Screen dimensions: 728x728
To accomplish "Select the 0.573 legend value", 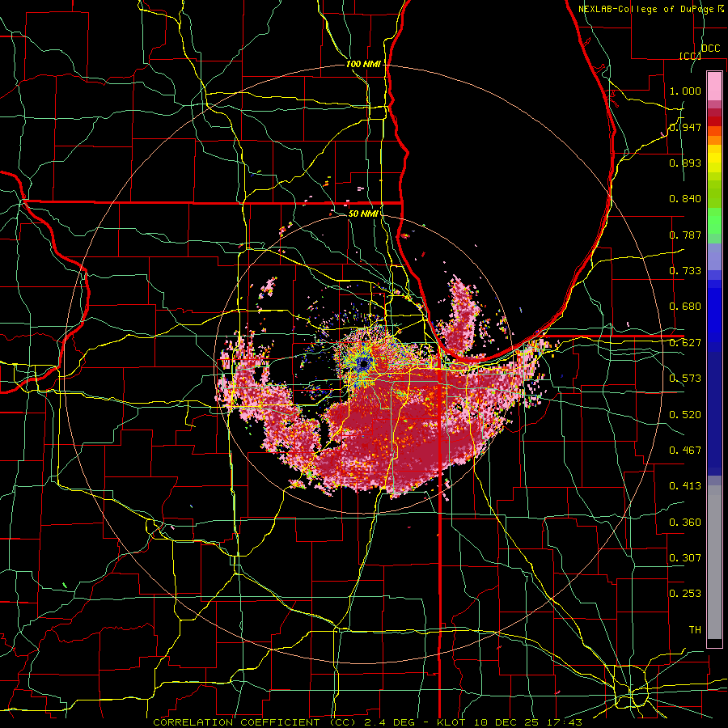I will (x=685, y=379).
